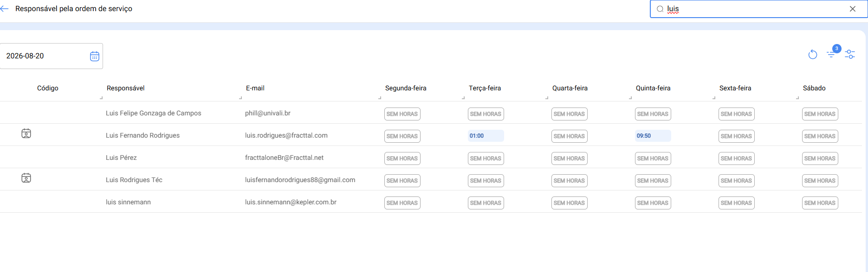Screen dimensions: 868x272
Task: Click the Sexta-feira column header
Action: (735, 88)
